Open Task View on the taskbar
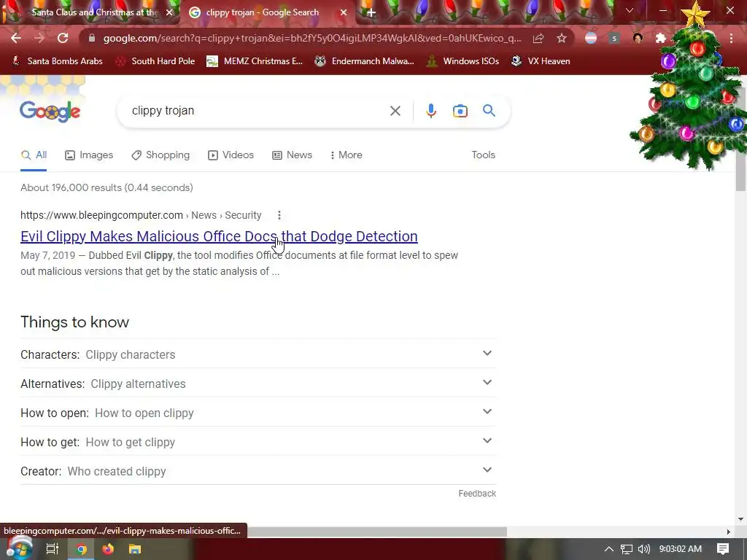Viewport: 747px width, 560px height. [52, 549]
